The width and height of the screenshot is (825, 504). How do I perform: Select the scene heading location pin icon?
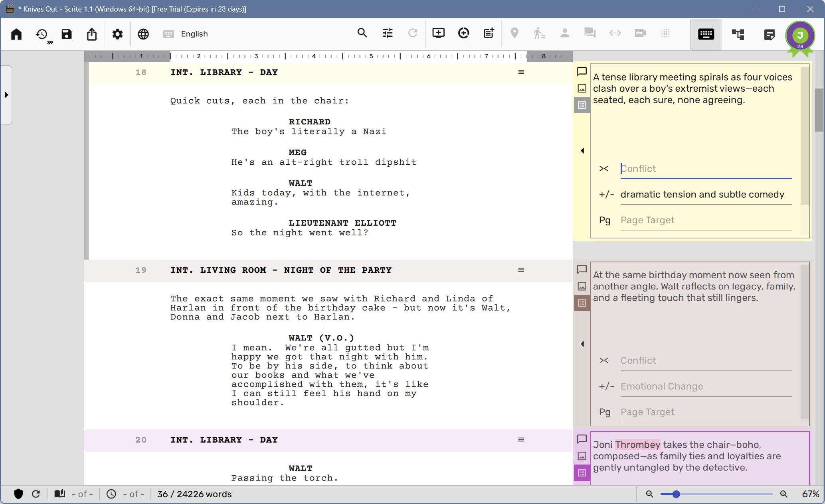514,33
